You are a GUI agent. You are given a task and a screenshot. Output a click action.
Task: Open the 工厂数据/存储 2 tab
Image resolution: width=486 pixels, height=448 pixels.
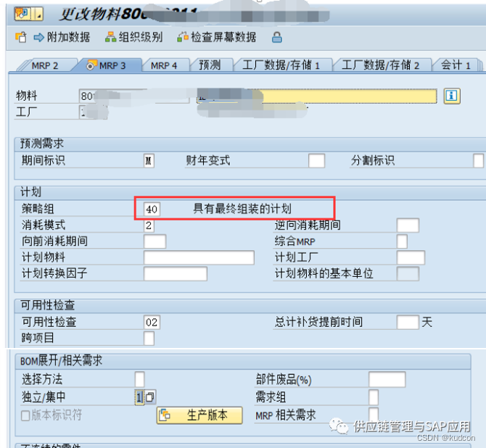pyautogui.click(x=381, y=66)
